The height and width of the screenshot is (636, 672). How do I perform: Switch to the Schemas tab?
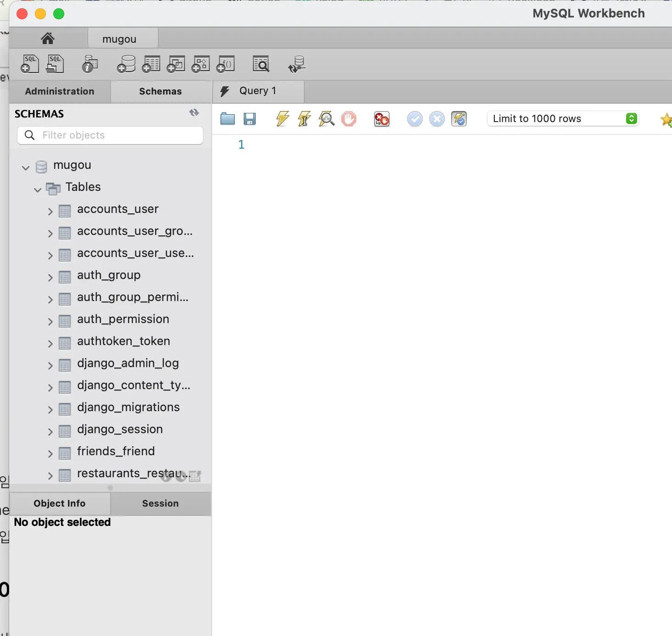[161, 91]
